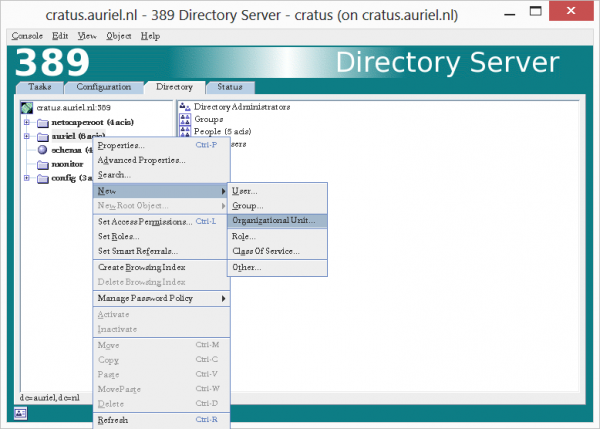Image resolution: width=600 pixels, height=429 pixels.
Task: Expand the netscaperoot tree node
Action: click(26, 121)
